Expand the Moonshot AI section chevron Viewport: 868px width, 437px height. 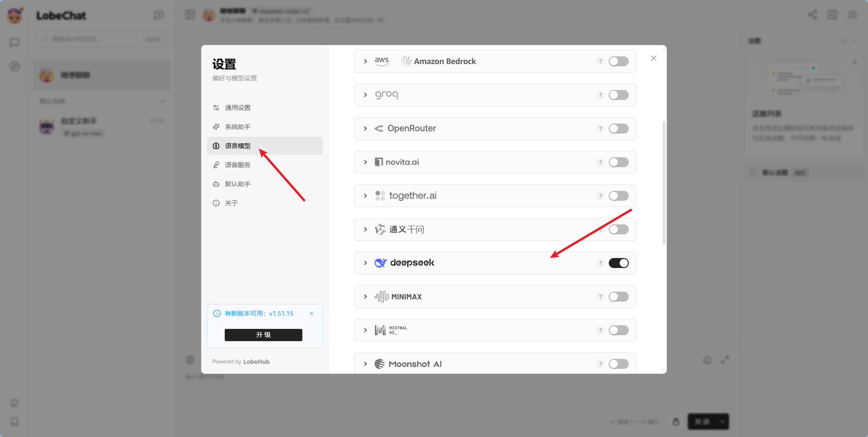pyautogui.click(x=365, y=364)
